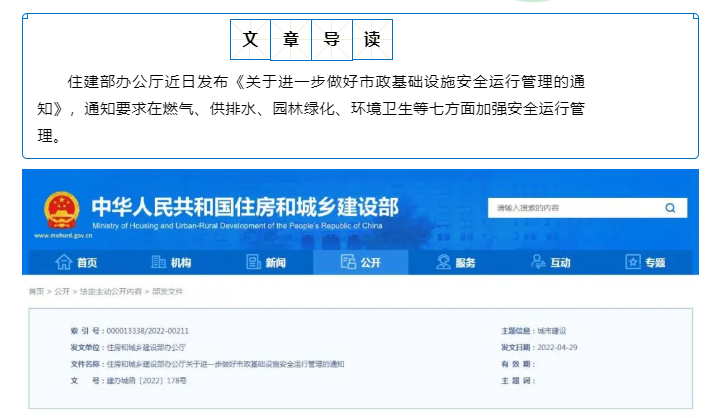Click the user chat icon beside 互动
Viewport: 708px width, 418px height.
[538, 262]
